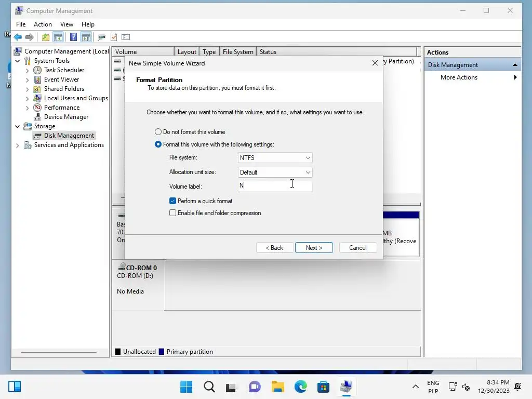Go forward with the toolbar Forward arrow
This screenshot has height=399, width=532.
click(30, 37)
